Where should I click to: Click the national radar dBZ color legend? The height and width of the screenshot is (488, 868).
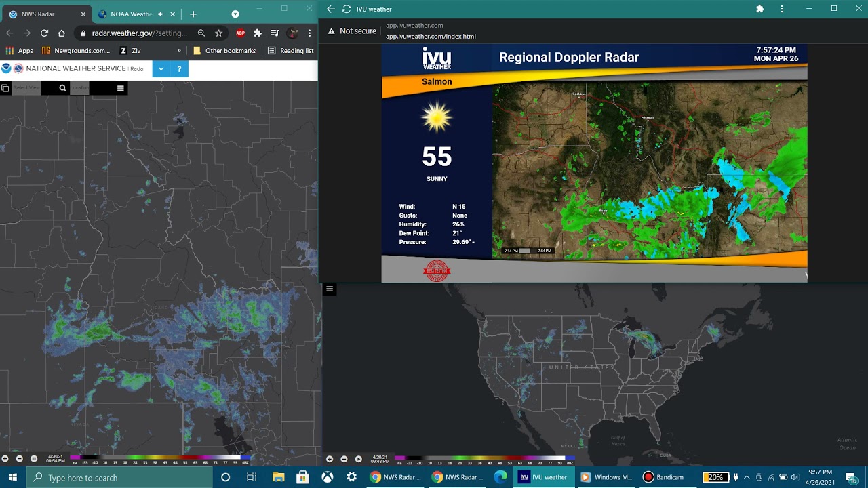click(485, 460)
